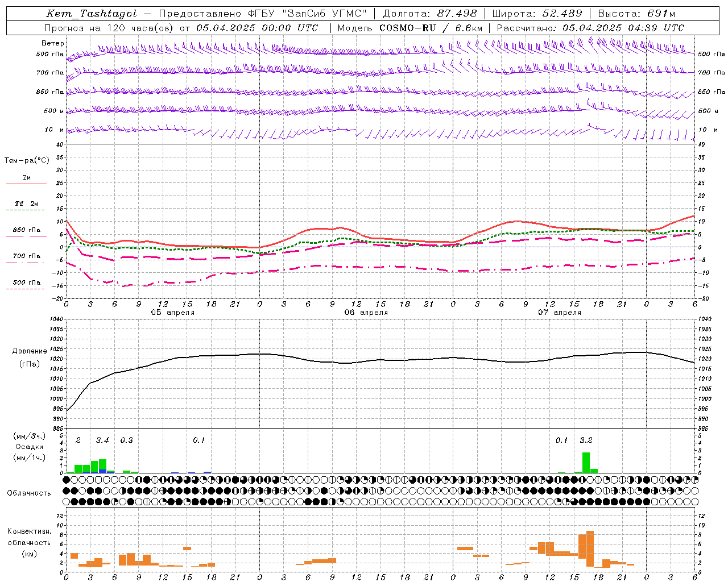The image size is (728, 582).
Task: Click the 'Высота: 691м' elevation text
Action: pos(637,14)
